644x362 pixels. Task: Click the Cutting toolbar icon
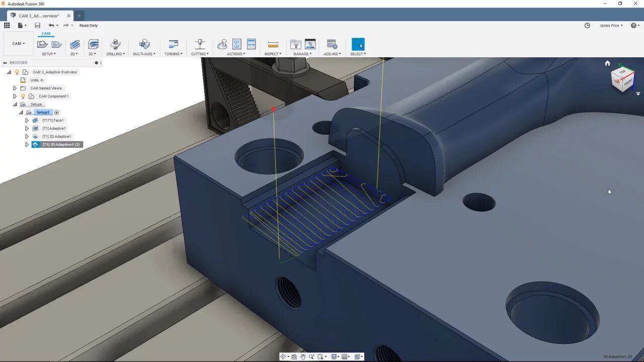click(x=200, y=45)
